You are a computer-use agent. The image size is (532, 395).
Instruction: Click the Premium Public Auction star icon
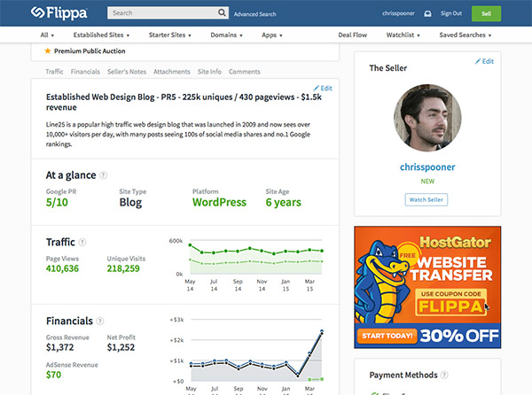(x=48, y=50)
